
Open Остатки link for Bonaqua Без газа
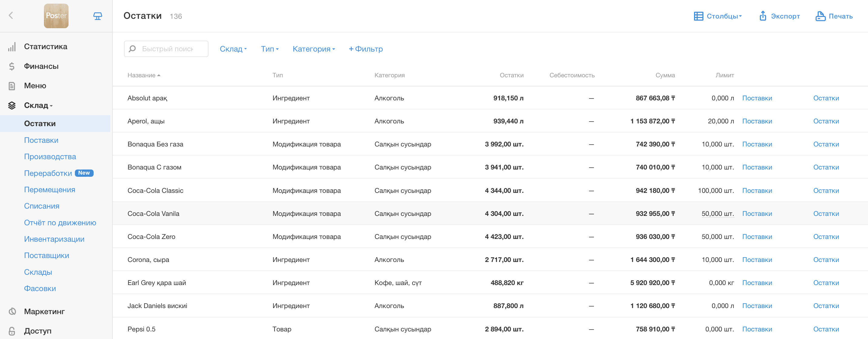[826, 144]
